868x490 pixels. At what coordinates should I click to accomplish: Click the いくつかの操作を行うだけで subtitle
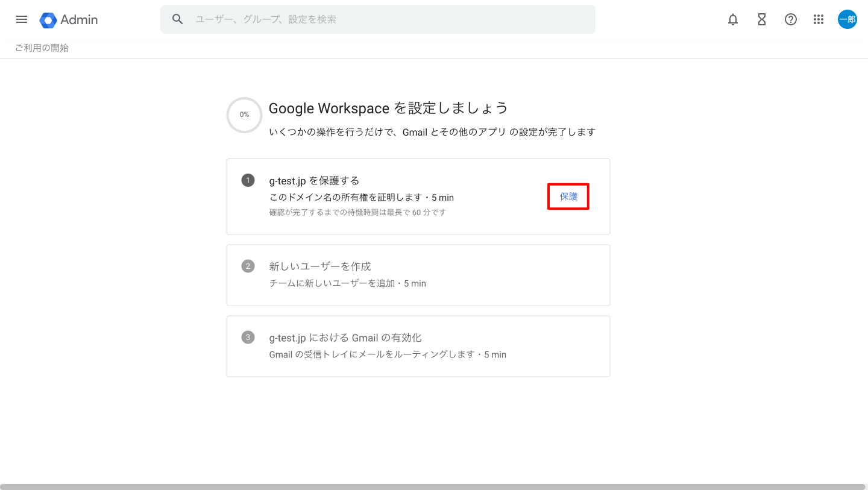pos(432,132)
